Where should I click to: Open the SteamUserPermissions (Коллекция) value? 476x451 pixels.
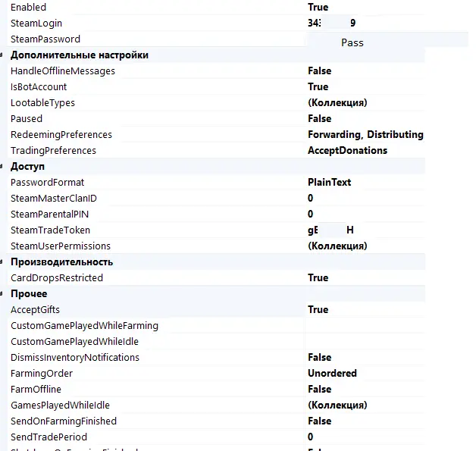point(337,246)
